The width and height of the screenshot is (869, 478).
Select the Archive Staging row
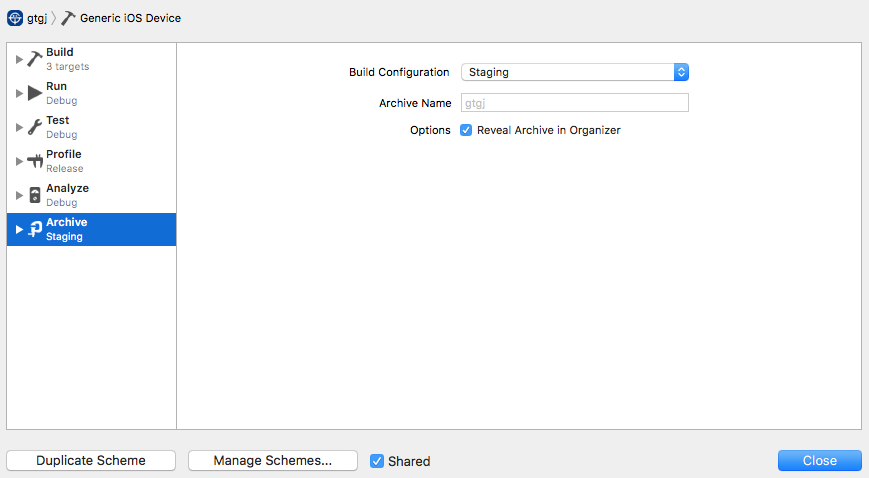[x=91, y=229]
